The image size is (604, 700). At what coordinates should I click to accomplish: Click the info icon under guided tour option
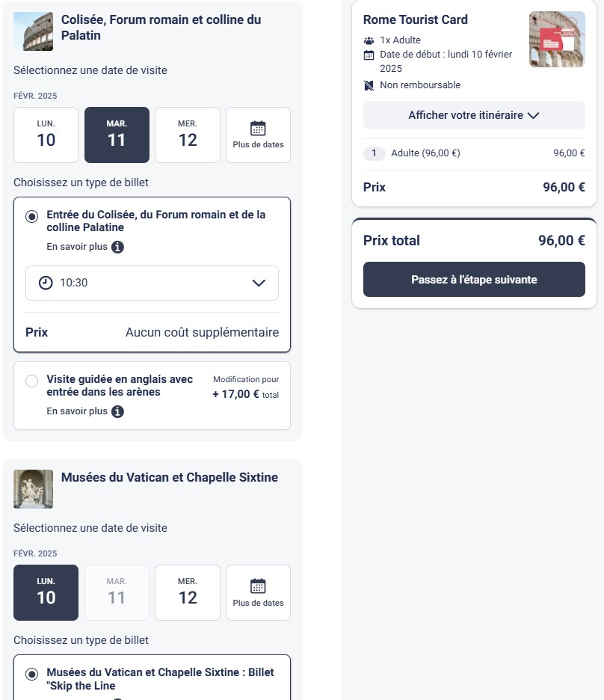[x=117, y=412]
